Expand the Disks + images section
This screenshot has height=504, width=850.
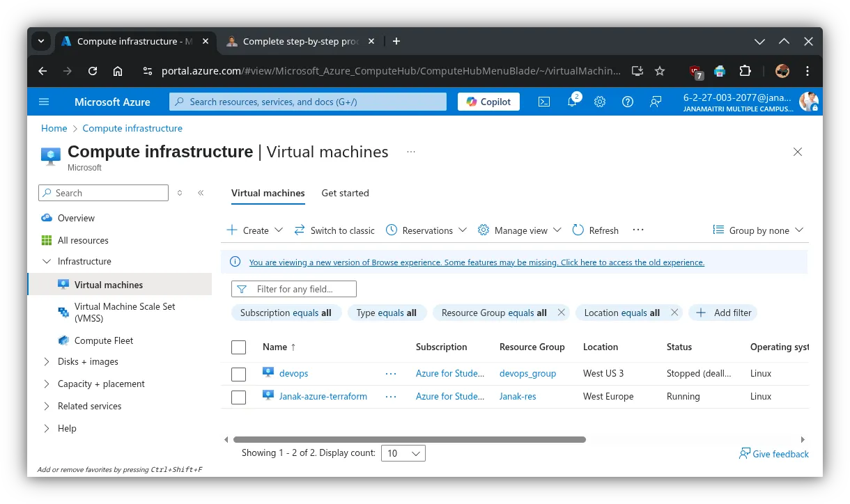point(88,361)
